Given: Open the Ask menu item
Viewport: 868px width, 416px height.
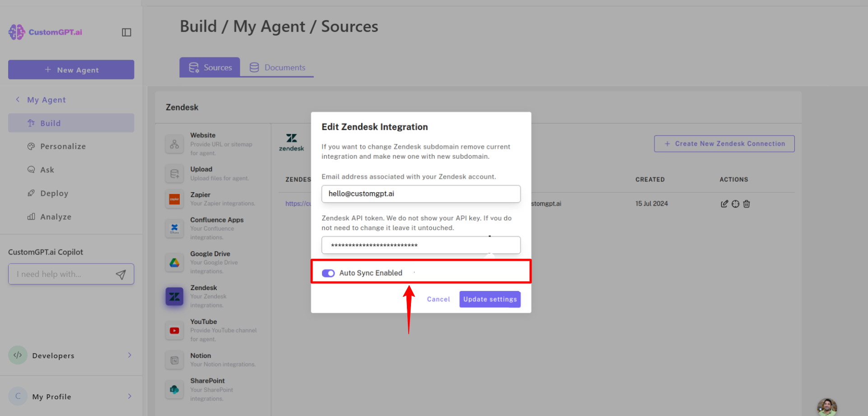Looking at the screenshot, I should click(x=71, y=170).
